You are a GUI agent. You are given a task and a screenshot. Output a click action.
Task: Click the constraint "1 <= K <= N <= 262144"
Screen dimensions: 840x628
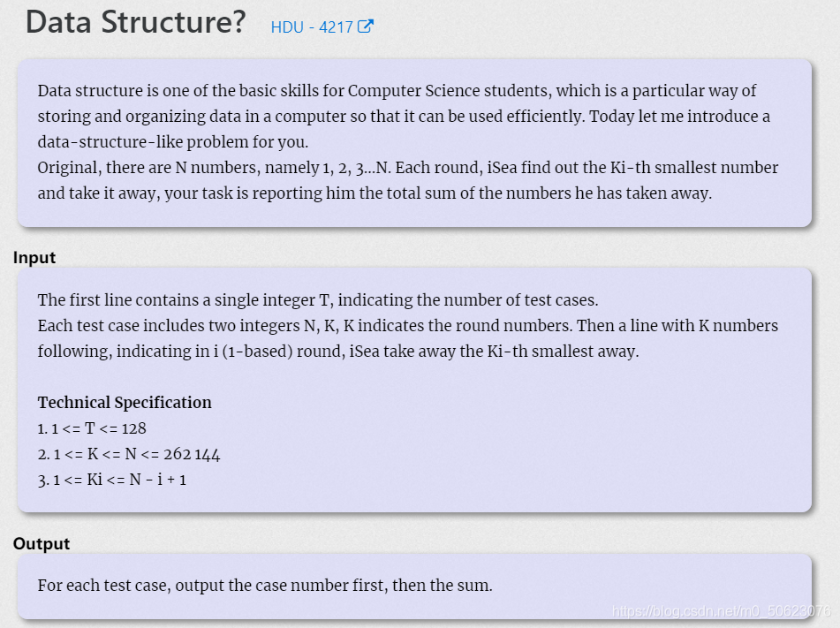(129, 454)
